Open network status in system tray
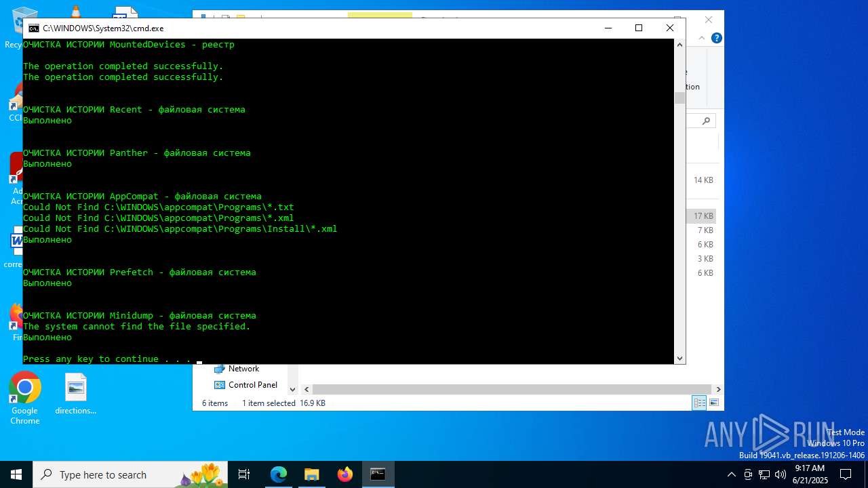The height and width of the screenshot is (488, 868). (764, 474)
